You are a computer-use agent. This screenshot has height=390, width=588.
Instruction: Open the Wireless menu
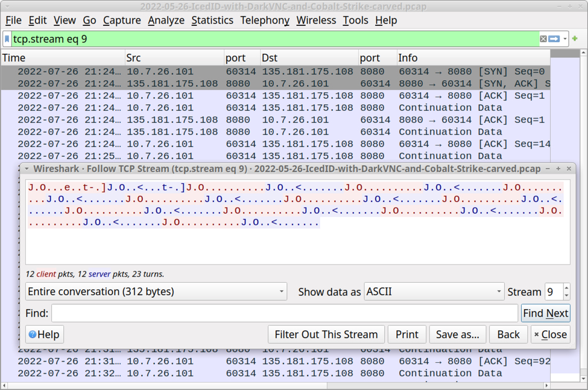[x=316, y=20]
